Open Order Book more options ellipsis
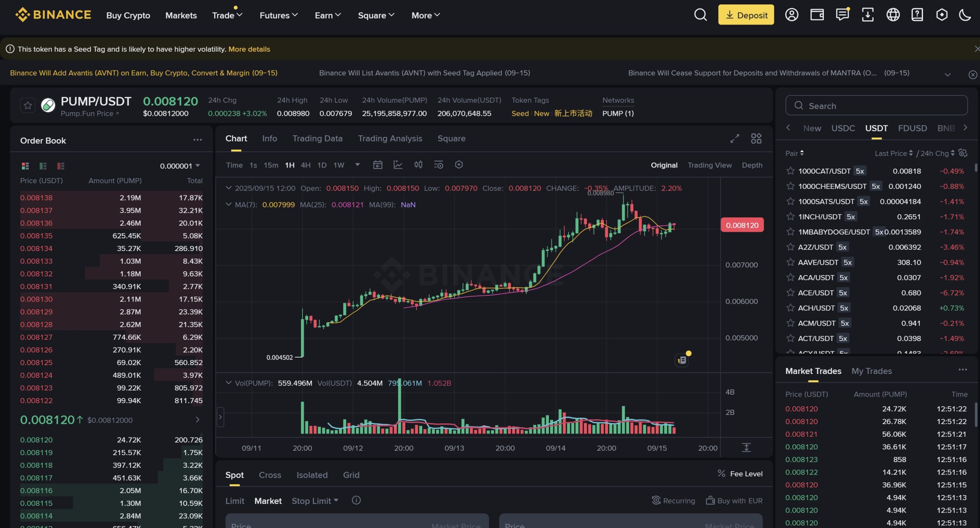This screenshot has width=980, height=528. point(198,140)
